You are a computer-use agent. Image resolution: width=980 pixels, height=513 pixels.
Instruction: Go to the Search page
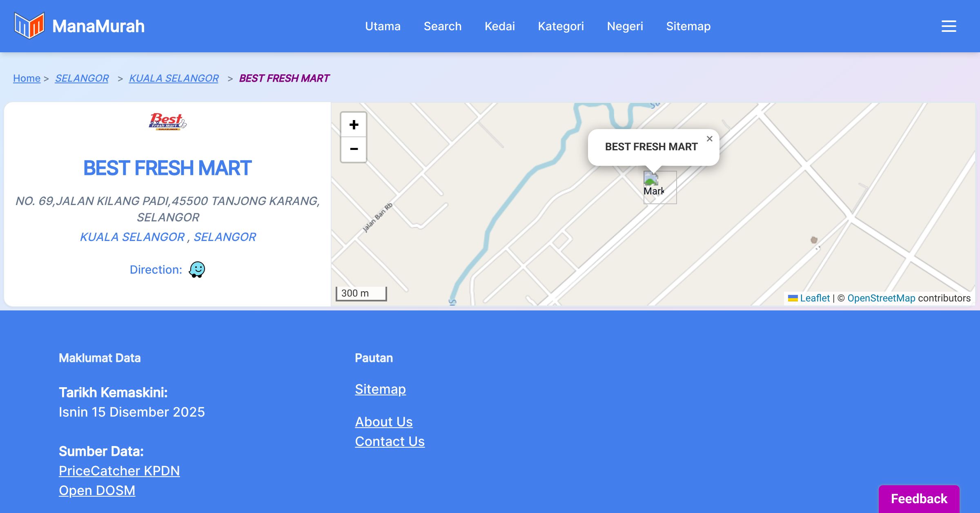click(x=442, y=26)
